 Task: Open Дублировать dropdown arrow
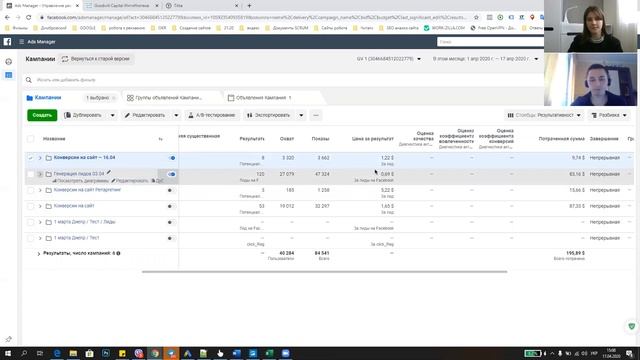coord(113,116)
